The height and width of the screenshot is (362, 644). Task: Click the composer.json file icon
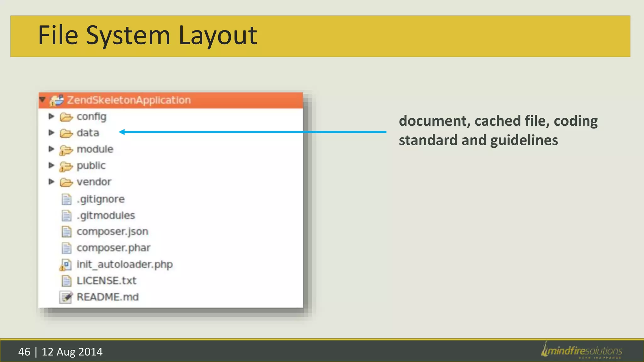(66, 232)
